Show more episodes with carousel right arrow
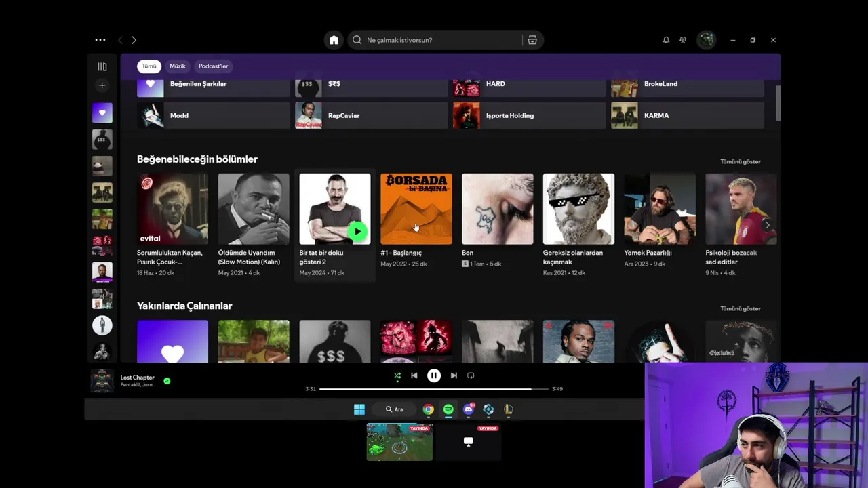The width and height of the screenshot is (868, 488). [x=766, y=225]
